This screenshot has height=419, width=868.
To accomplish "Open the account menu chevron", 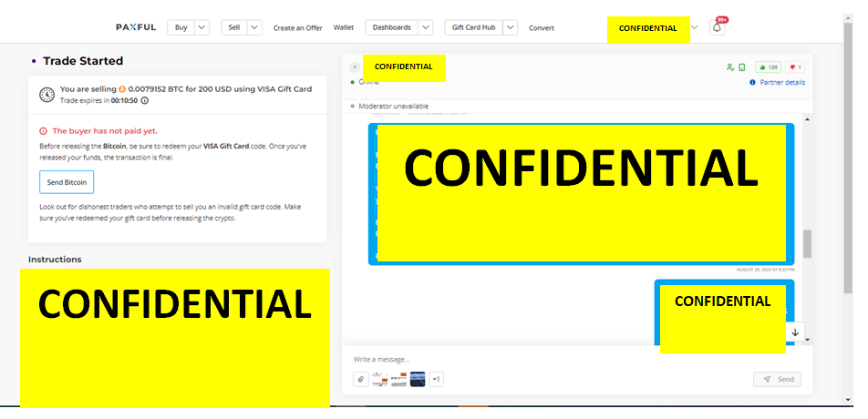I will (x=695, y=27).
